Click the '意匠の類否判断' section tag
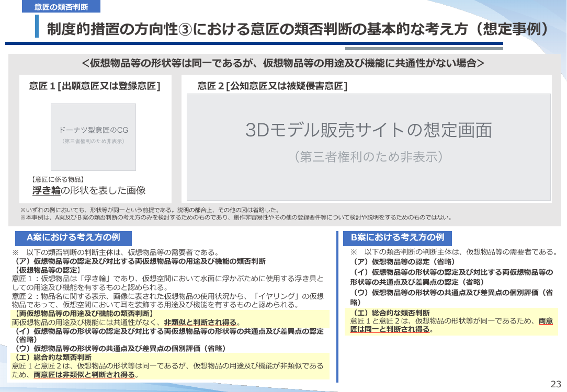The height and width of the screenshot is (392, 567). tap(61, 6)
